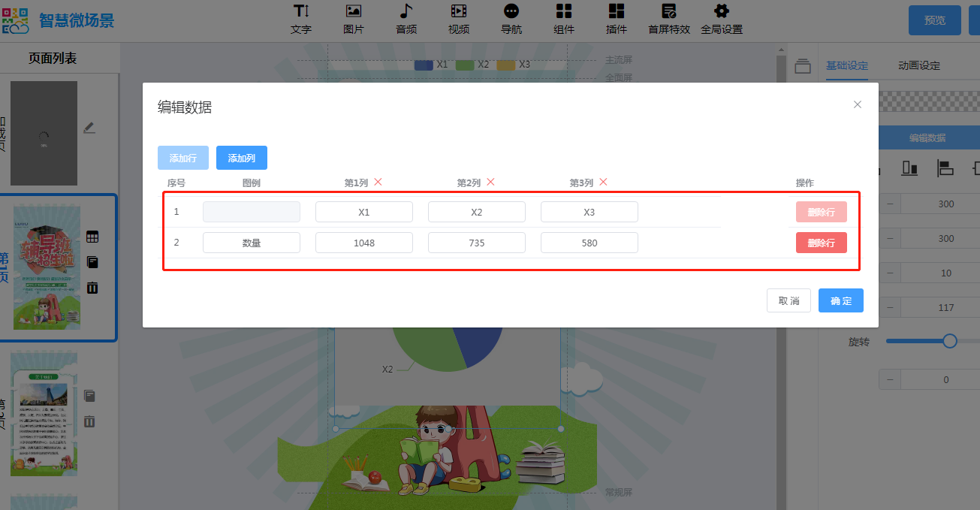Select the 视频 video tool
This screenshot has width=980, height=510.
458,19
